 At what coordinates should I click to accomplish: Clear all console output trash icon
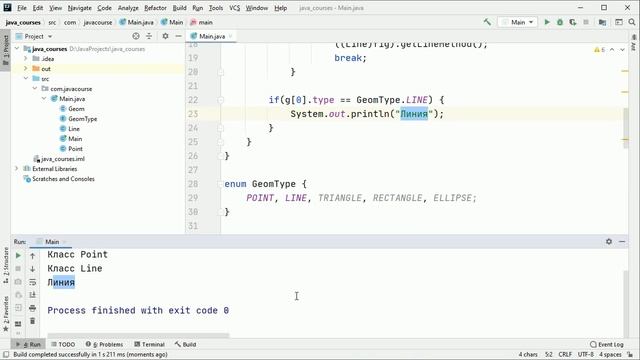pyautogui.click(x=33, y=321)
